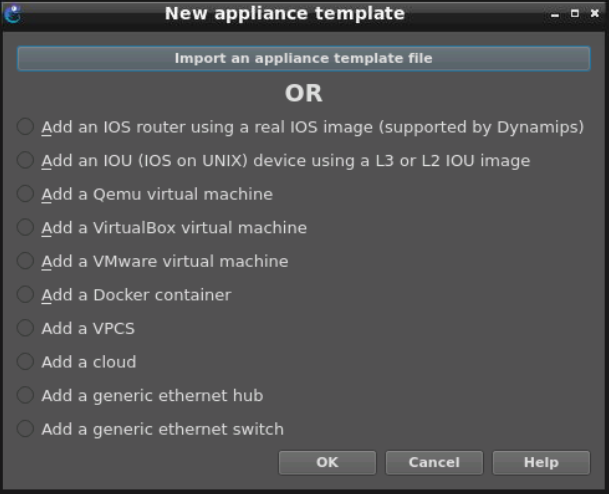The image size is (609, 494).
Task: Maximize the New appliance template window
Action: 574,14
